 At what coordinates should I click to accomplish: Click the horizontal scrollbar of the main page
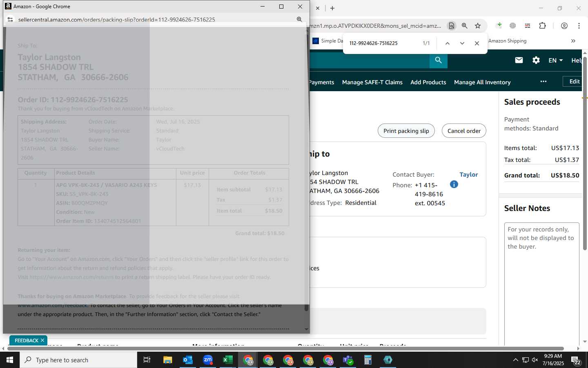click(x=286, y=349)
